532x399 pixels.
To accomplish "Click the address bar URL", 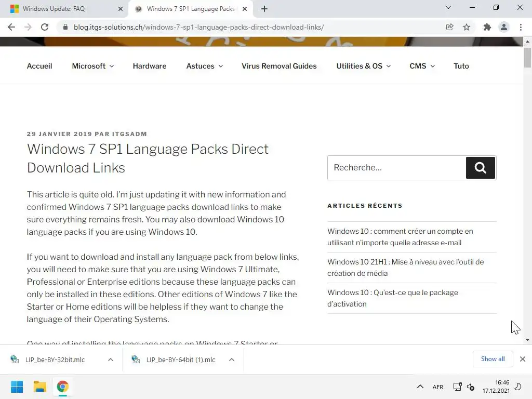I will 198,27.
